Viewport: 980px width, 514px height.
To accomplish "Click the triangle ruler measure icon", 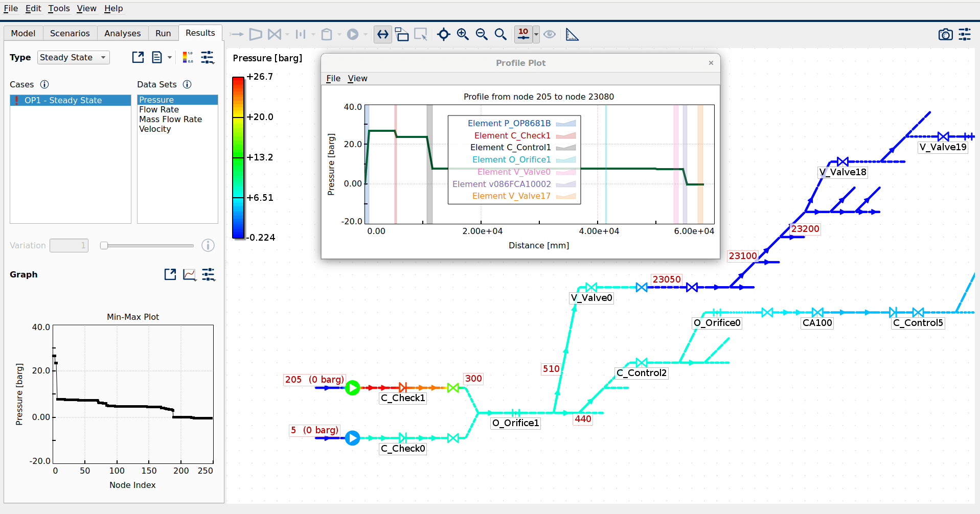I will click(572, 34).
